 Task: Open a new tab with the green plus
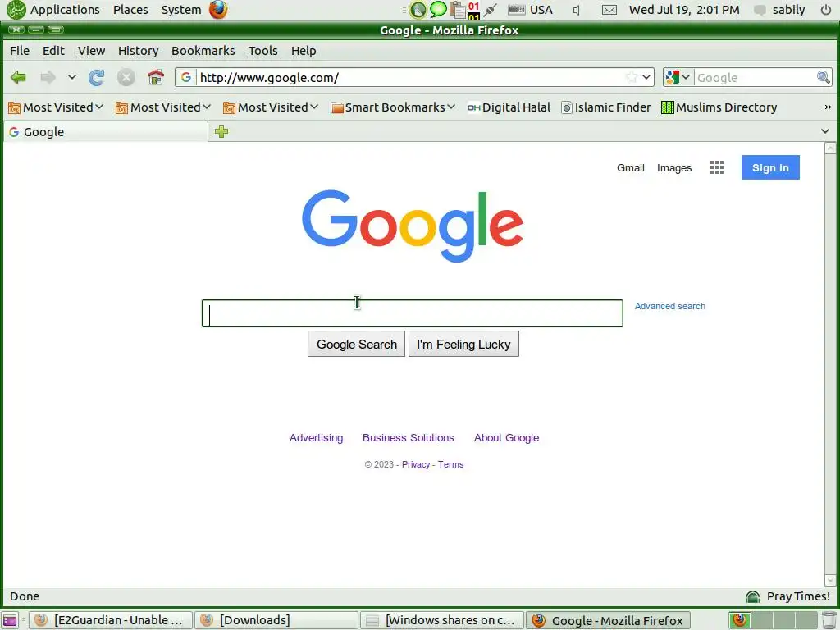pos(221,131)
